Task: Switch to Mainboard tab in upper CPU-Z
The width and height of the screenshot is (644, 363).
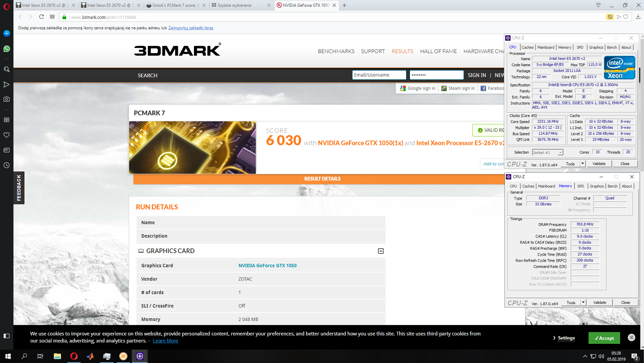Action: (546, 47)
